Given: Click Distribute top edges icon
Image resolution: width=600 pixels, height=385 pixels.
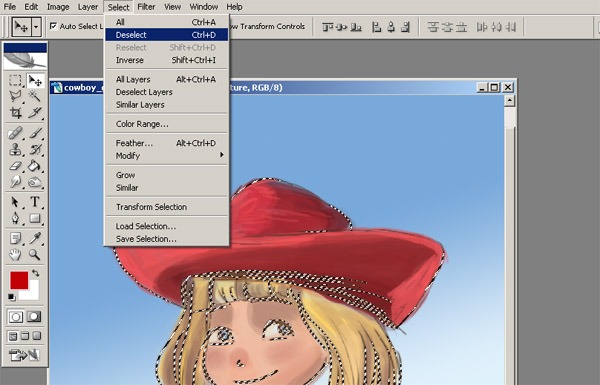Looking at the screenshot, I should coord(433,27).
